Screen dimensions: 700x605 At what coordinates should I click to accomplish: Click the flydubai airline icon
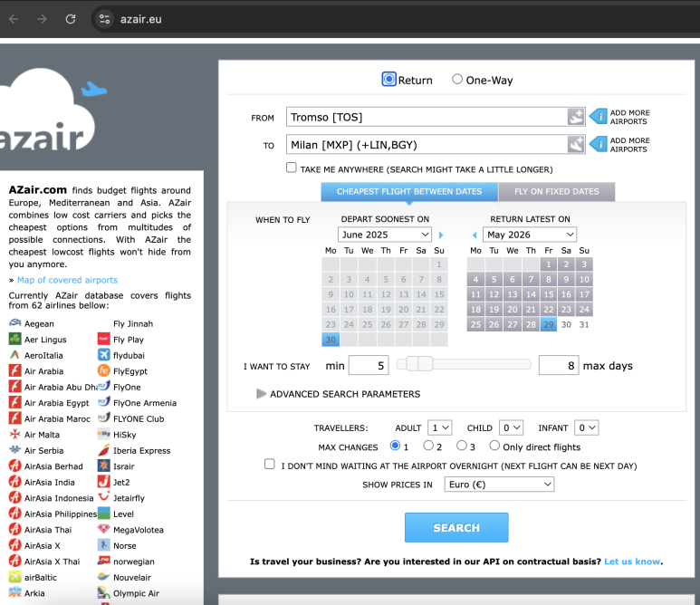103,355
